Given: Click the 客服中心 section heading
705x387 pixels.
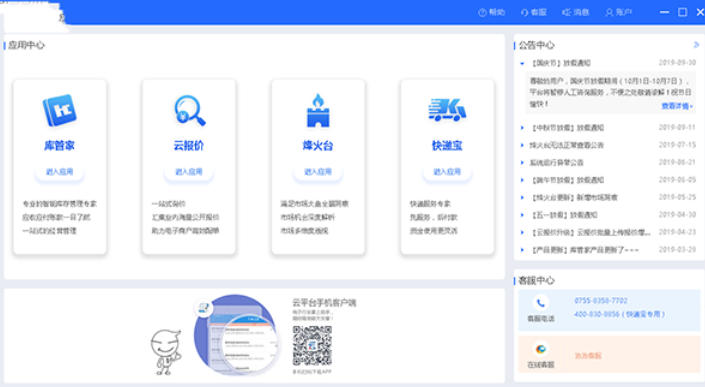Looking at the screenshot, I should click(536, 280).
